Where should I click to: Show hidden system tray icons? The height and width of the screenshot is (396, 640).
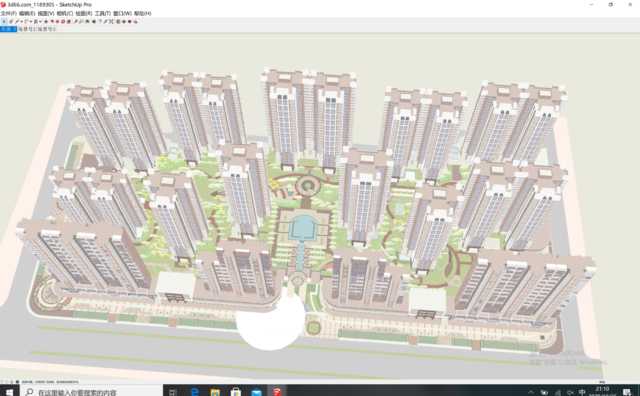(x=531, y=392)
